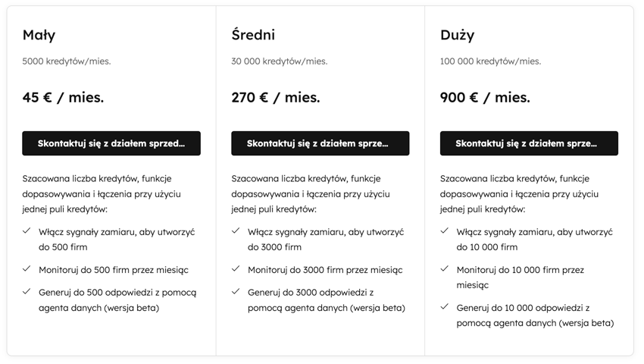
Task: Click the 'Średni' plan heading
Action: pyautogui.click(x=253, y=35)
